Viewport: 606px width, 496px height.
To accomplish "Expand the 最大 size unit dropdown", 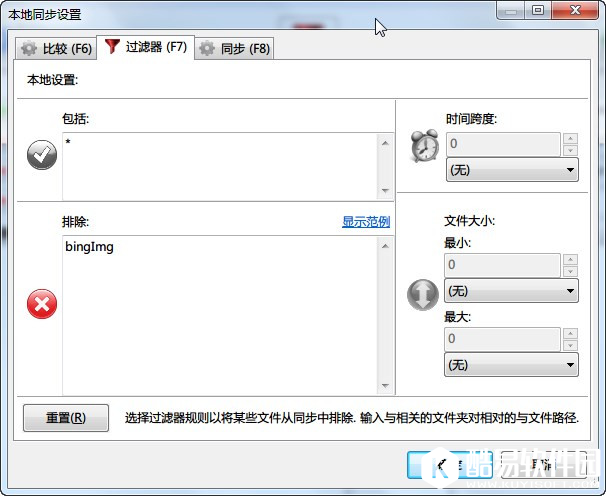I will 511,365.
